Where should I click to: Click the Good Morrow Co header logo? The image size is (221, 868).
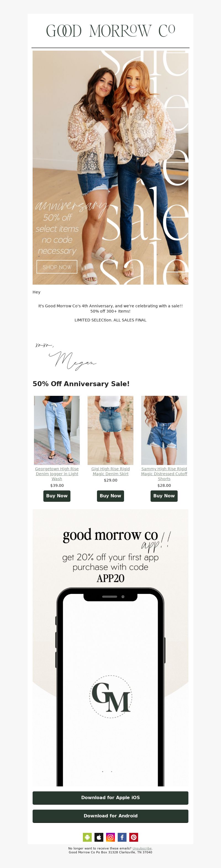pyautogui.click(x=110, y=31)
